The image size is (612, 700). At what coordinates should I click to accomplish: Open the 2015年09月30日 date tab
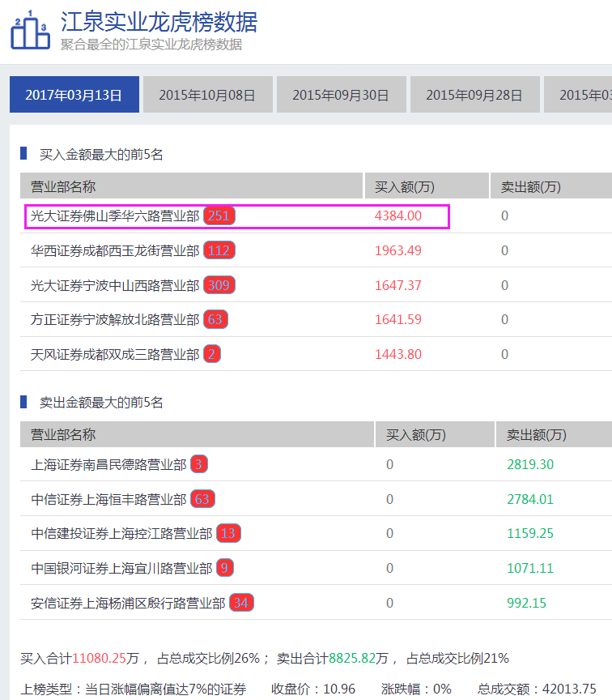(341, 95)
